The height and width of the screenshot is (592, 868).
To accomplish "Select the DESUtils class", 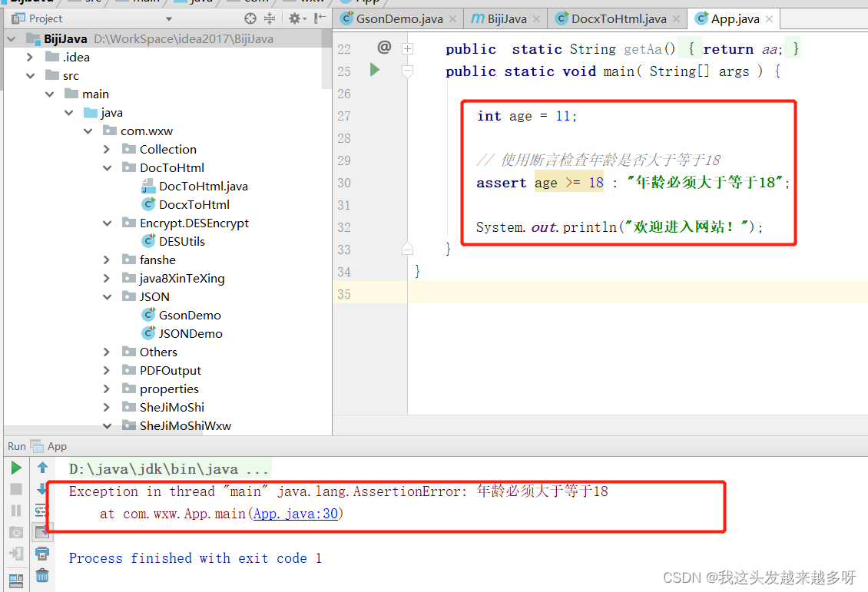I will tap(181, 242).
